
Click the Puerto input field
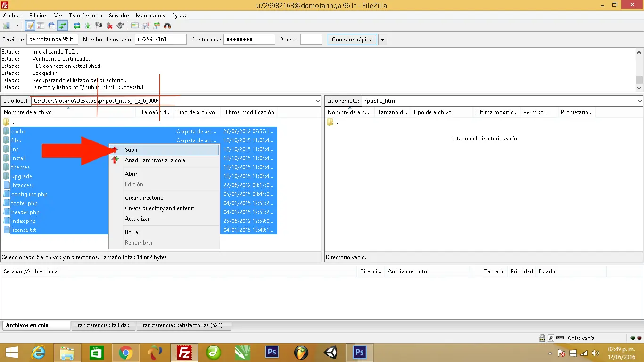click(x=311, y=40)
